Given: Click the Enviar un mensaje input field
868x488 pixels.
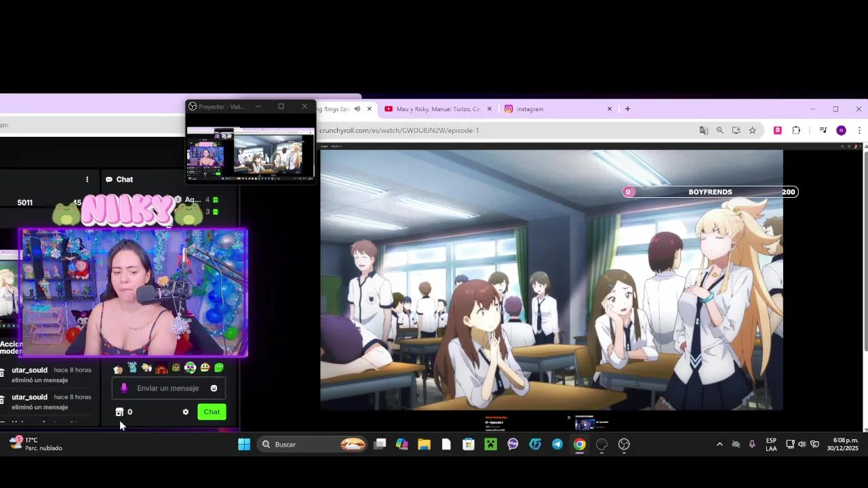Looking at the screenshot, I should click(167, 388).
